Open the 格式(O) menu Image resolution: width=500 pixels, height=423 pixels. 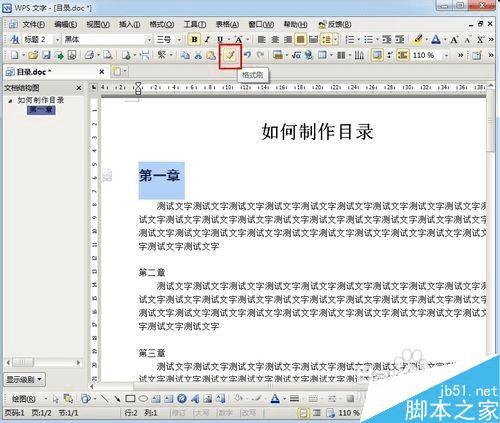(x=162, y=24)
